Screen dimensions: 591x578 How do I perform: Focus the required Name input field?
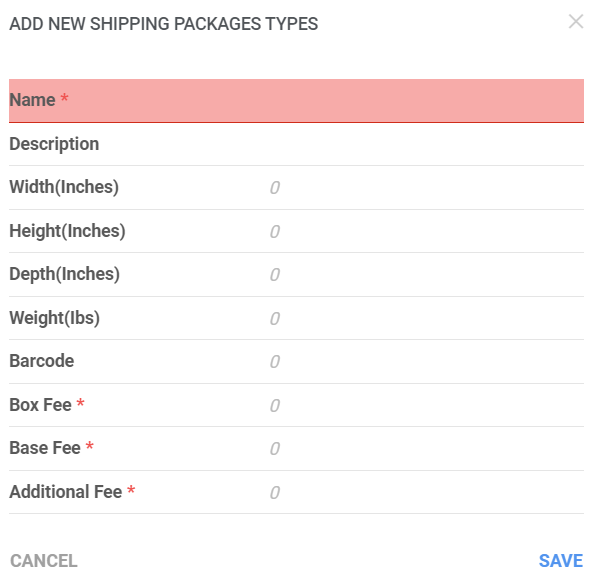pyautogui.click(x=296, y=101)
